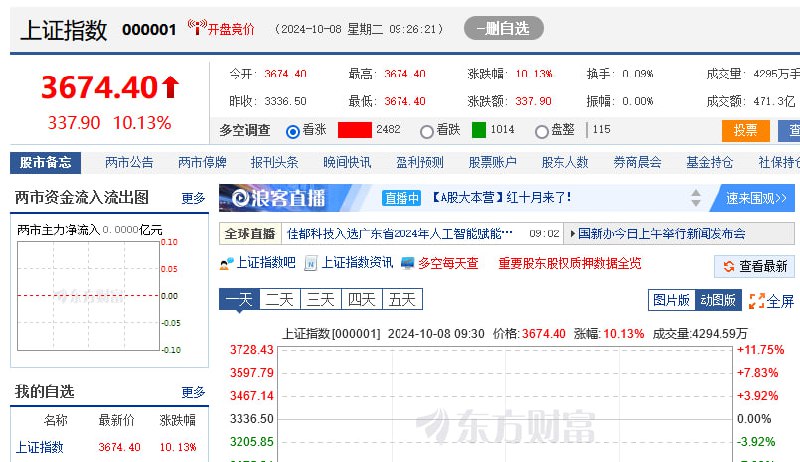The width and height of the screenshot is (800, 462).
Task: Click the 多空调查 label
Action: click(245, 130)
